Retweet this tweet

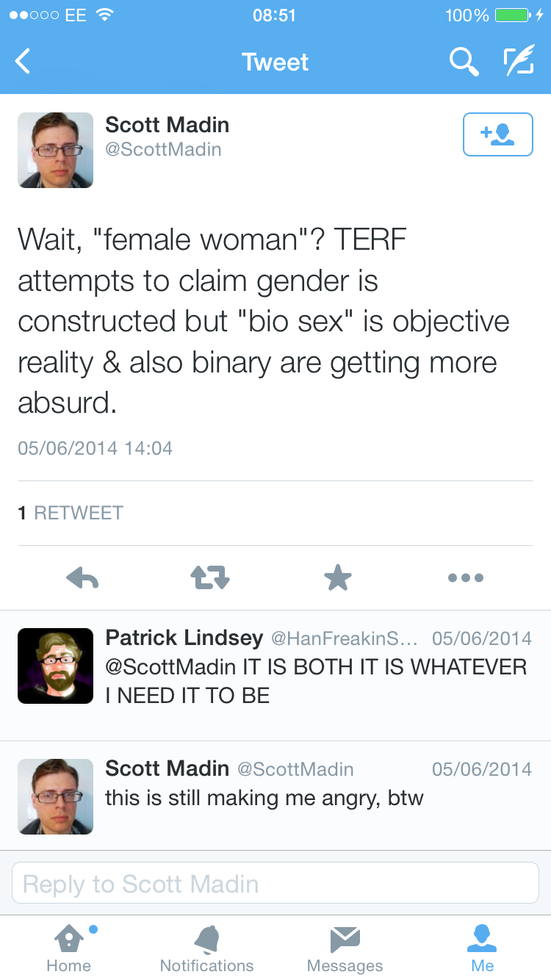(x=210, y=578)
